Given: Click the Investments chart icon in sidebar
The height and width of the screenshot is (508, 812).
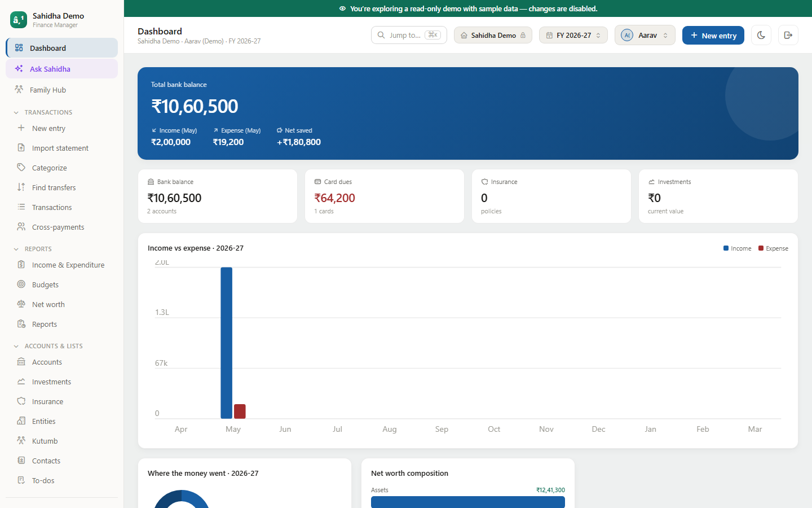Looking at the screenshot, I should click(x=21, y=382).
